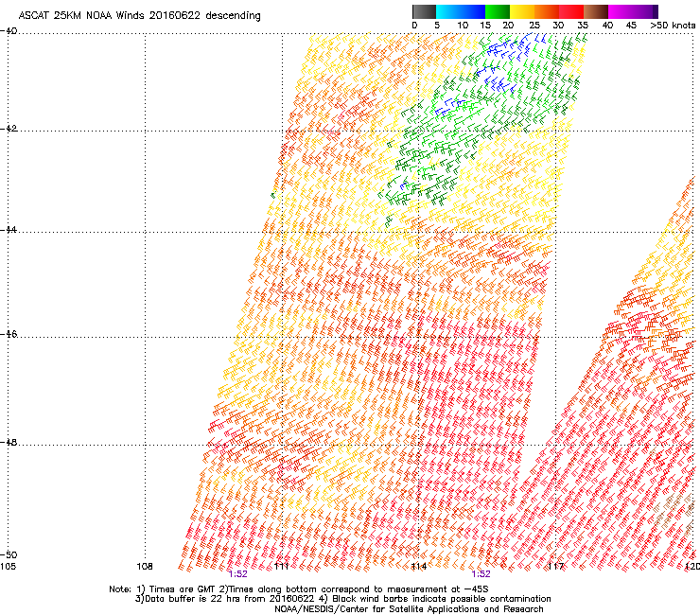
Task: Click the 'Data buffer is 22 hrs' note
Action: [x=342, y=599]
